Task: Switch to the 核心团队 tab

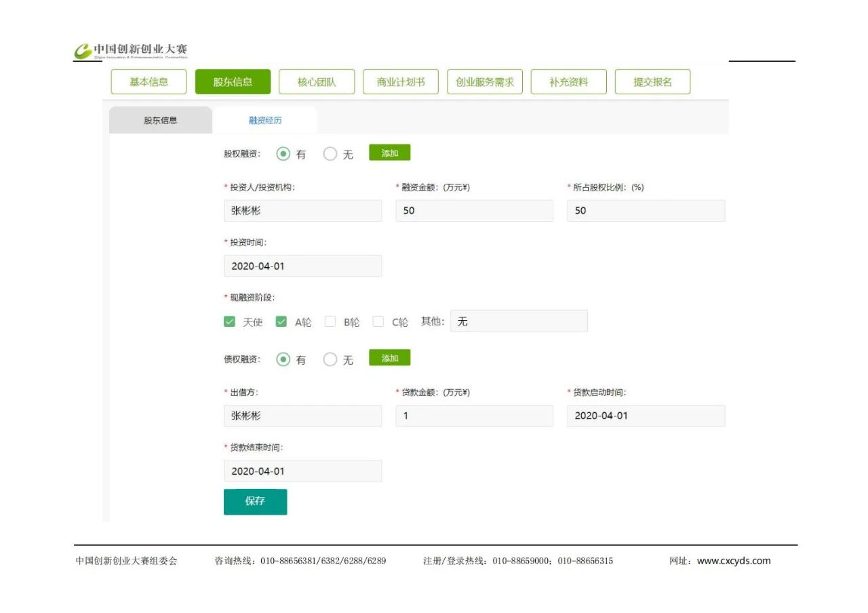Action: coord(317,82)
